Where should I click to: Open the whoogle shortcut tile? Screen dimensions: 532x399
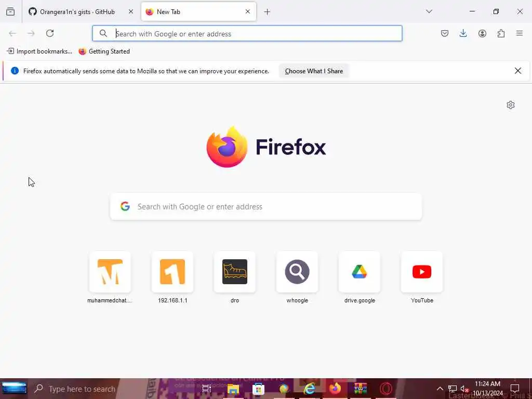[x=297, y=272]
